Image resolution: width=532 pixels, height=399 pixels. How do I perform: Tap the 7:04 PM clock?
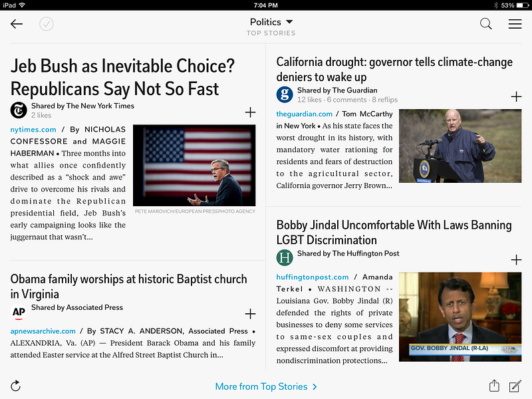(265, 5)
